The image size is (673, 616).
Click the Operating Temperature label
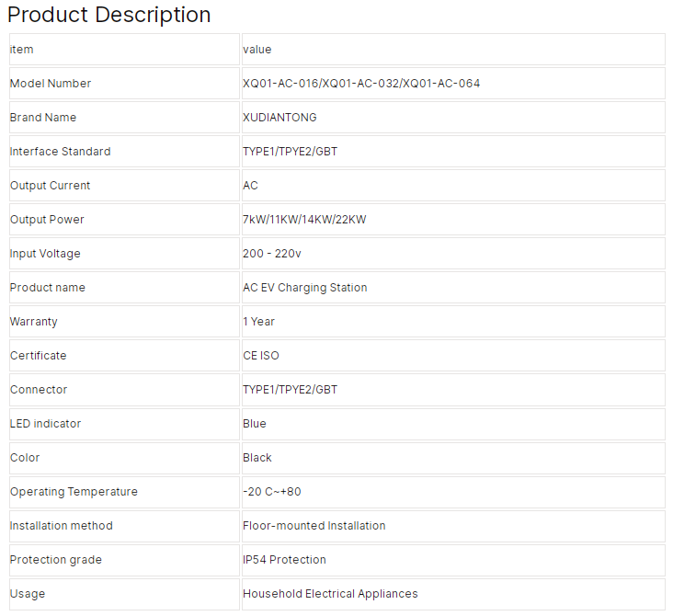click(x=74, y=492)
